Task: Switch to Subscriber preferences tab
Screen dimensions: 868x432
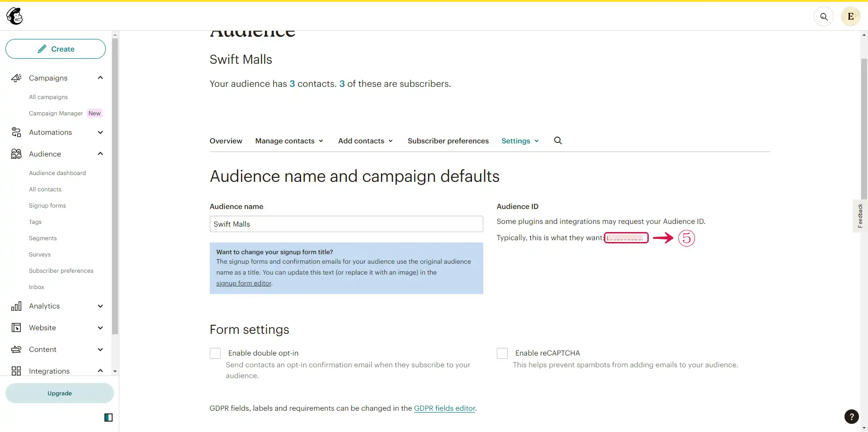Action: 448,141
